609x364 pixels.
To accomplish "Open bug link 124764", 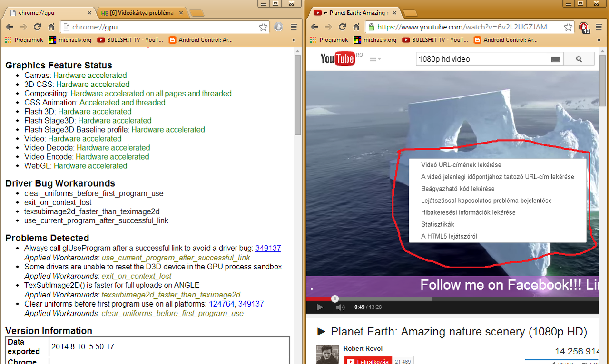I will [x=222, y=304].
